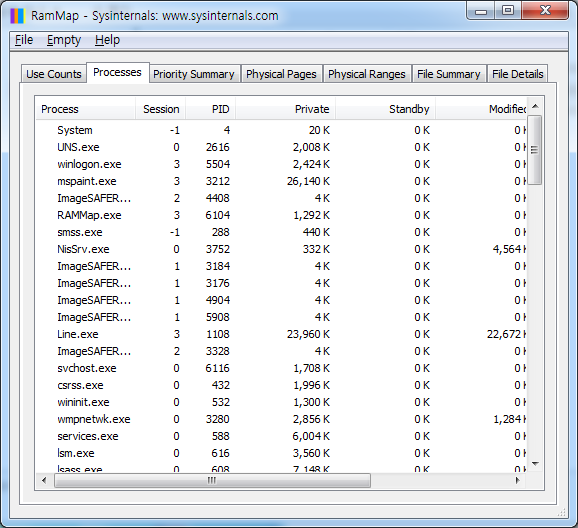The width and height of the screenshot is (578, 528).
Task: Sort by the Private column header
Action: pos(285,109)
